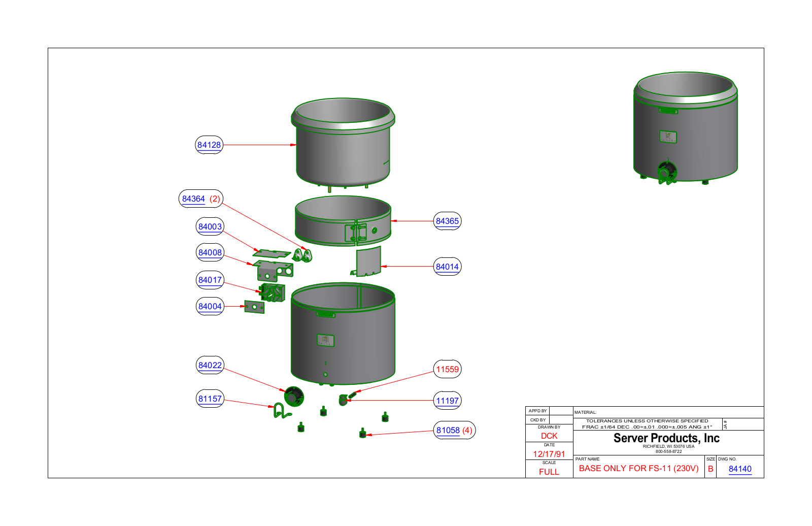This screenshot has height=526, width=812.
Task: Select the heating band ring part
Action: [x=343, y=221]
